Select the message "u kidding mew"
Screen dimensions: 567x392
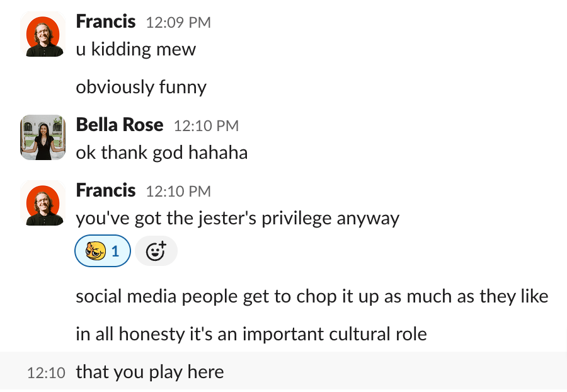point(136,49)
